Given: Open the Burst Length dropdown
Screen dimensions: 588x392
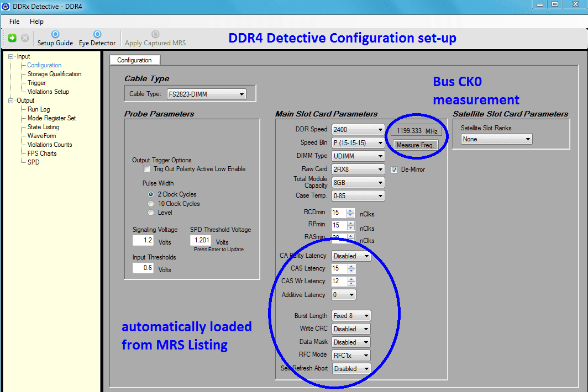Looking at the screenshot, I should point(351,316).
